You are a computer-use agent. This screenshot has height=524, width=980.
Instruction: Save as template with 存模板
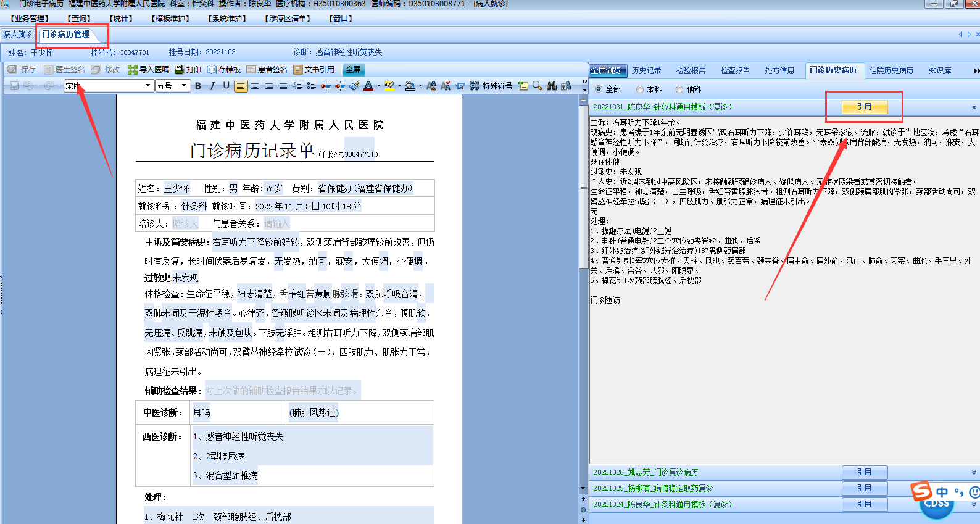223,70
